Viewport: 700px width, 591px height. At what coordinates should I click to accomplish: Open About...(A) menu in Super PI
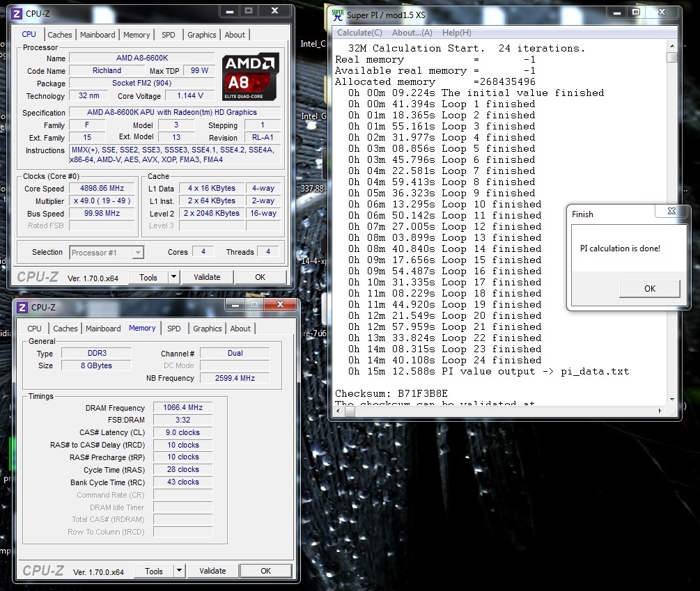point(412,33)
